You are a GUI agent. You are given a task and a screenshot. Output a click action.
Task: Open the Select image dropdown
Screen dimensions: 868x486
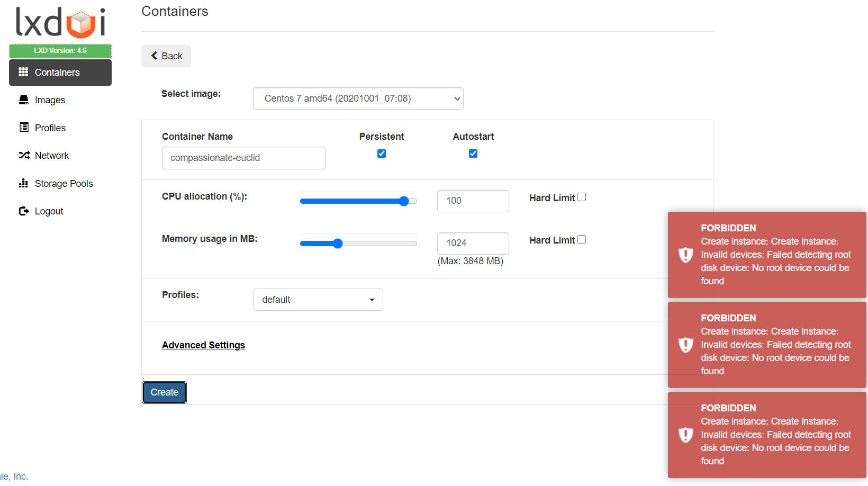[x=358, y=98]
